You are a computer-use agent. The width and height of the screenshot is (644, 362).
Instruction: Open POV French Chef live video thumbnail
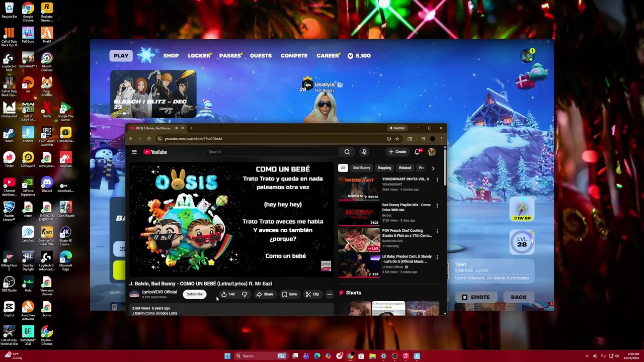coord(359,240)
